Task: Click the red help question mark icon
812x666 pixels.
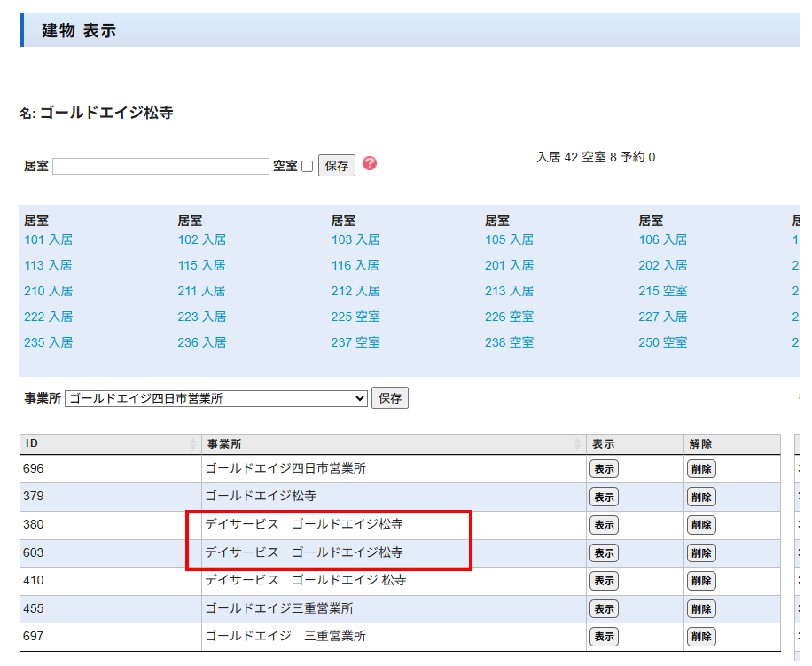Action: (x=370, y=164)
